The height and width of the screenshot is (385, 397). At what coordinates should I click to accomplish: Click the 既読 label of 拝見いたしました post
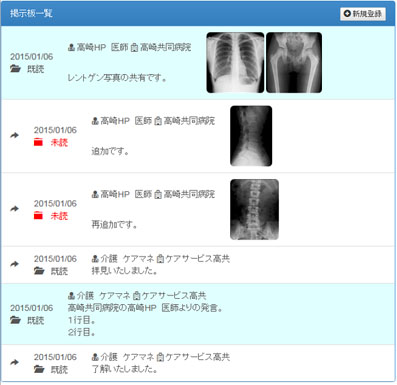coord(59,271)
